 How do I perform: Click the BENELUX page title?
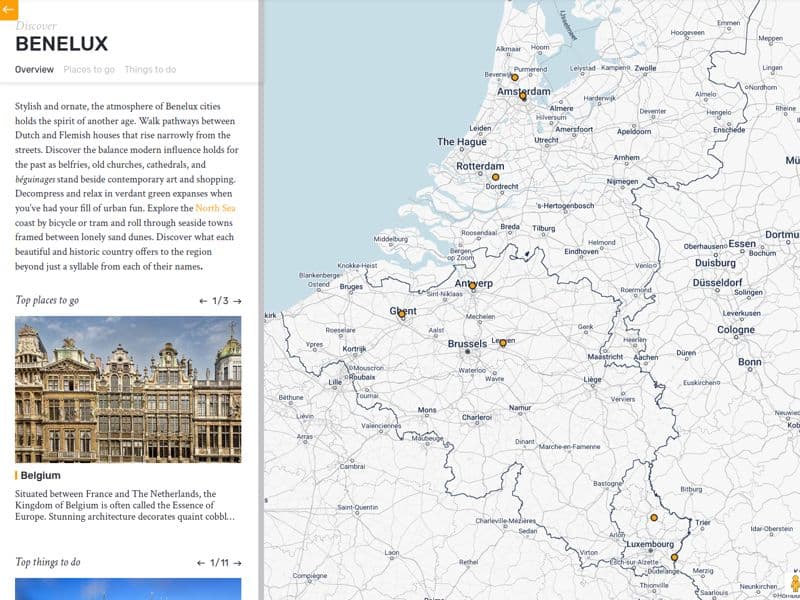point(62,44)
